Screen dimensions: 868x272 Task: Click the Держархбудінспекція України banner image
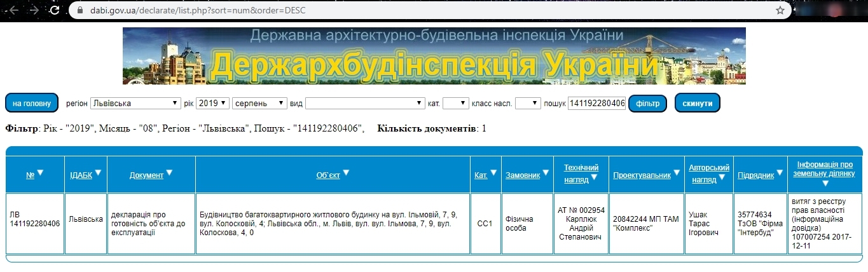(x=434, y=56)
